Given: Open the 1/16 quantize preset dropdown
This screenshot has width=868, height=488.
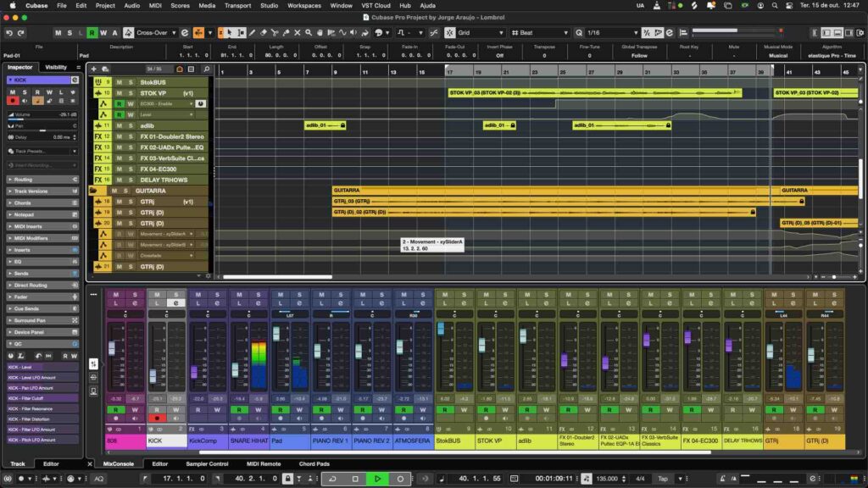Looking at the screenshot, I should (612, 33).
